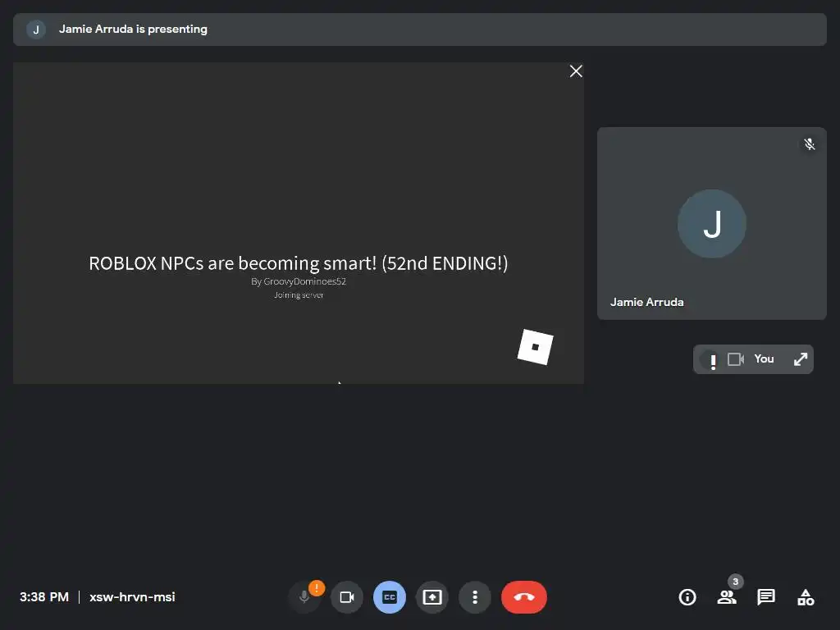Click the 'Joining server' status text
This screenshot has width=840, height=630.
tap(299, 294)
